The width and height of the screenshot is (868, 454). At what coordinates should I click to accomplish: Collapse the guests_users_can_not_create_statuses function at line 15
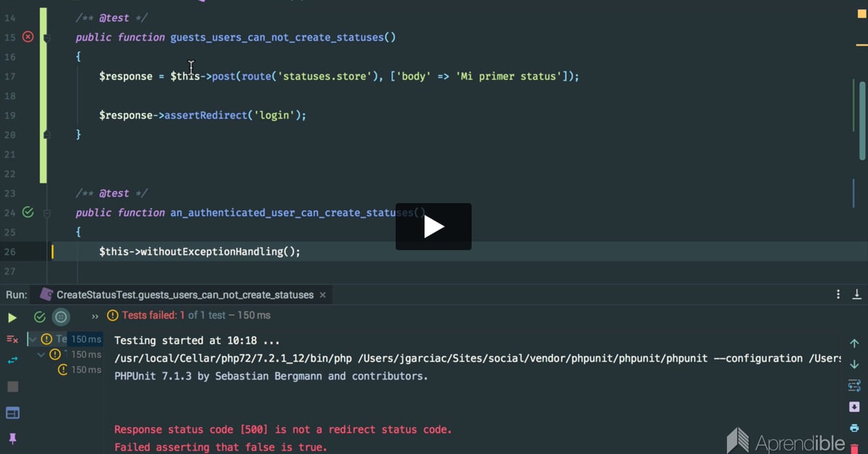point(46,37)
